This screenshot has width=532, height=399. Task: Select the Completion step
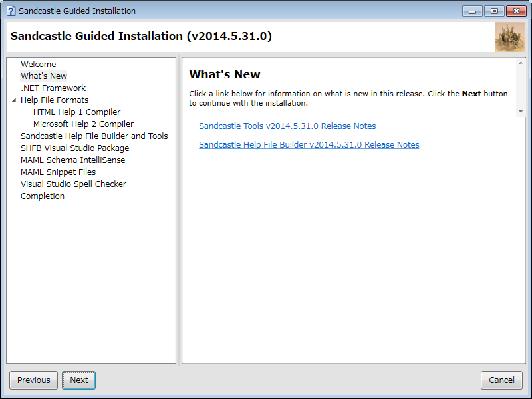pos(43,196)
